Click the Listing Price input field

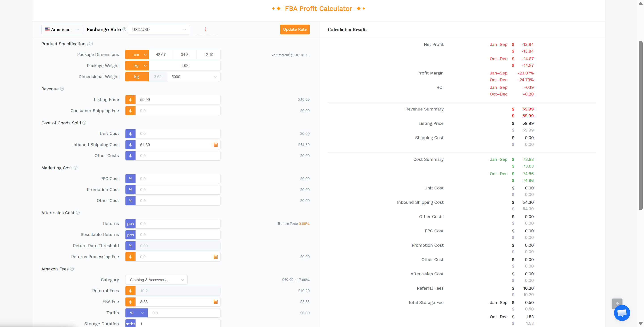pyautogui.click(x=178, y=99)
